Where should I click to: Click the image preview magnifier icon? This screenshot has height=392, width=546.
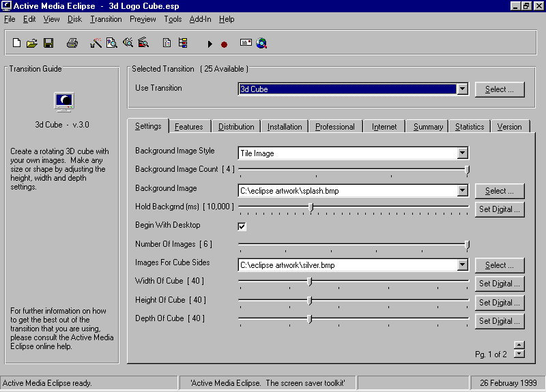click(112, 43)
